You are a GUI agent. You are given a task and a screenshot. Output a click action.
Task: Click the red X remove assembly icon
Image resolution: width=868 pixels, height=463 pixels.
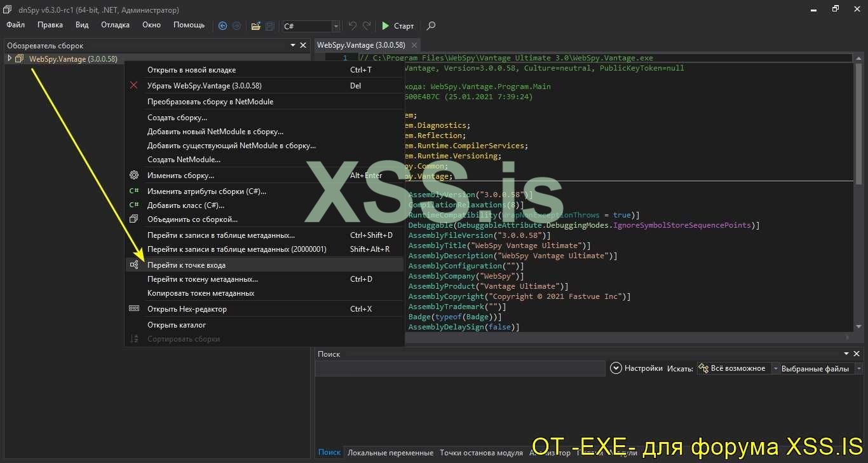[x=133, y=85]
